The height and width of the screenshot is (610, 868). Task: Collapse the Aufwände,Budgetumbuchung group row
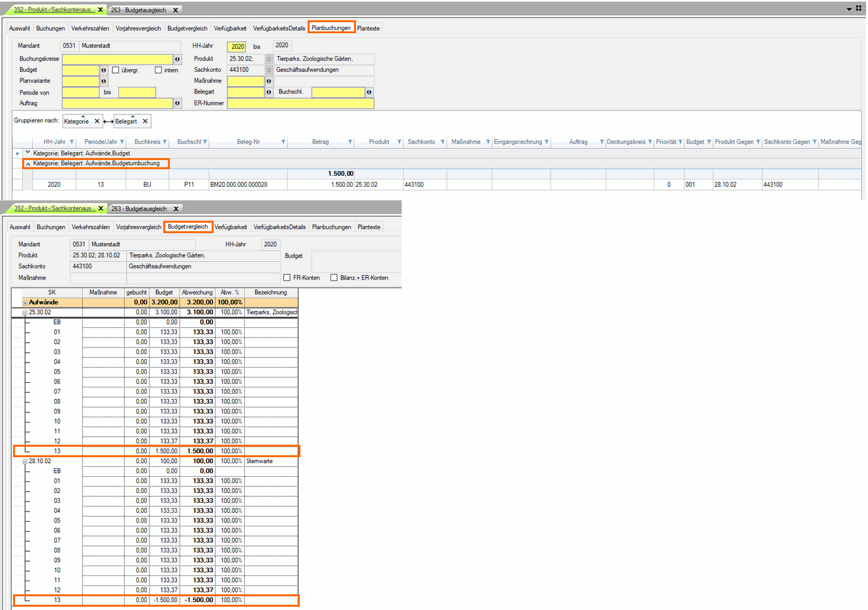(28, 163)
